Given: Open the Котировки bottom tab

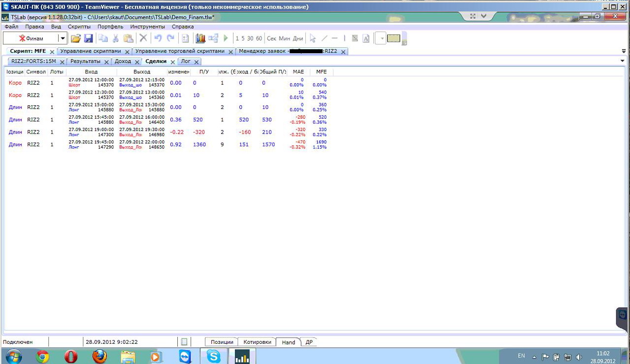Looking at the screenshot, I should (x=257, y=342).
